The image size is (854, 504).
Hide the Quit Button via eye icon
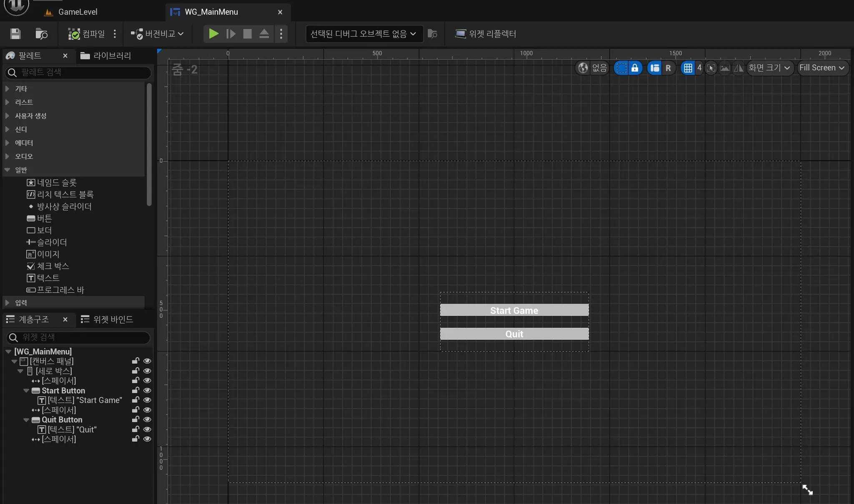pos(147,420)
